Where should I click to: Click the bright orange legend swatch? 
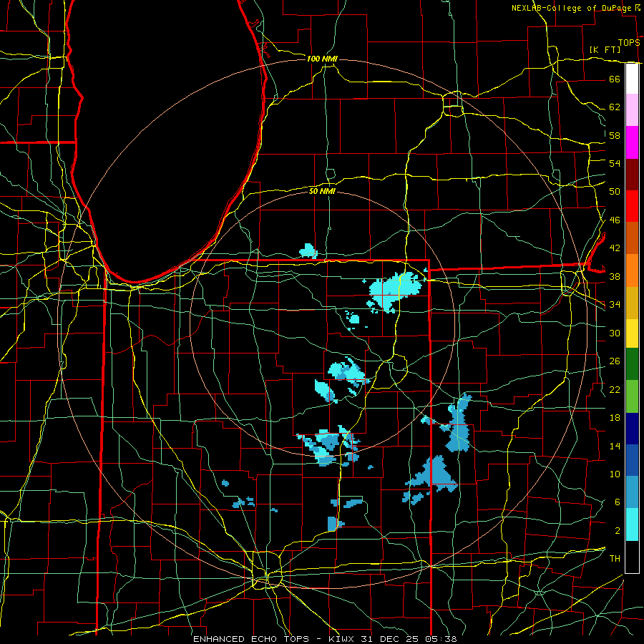pos(632,270)
